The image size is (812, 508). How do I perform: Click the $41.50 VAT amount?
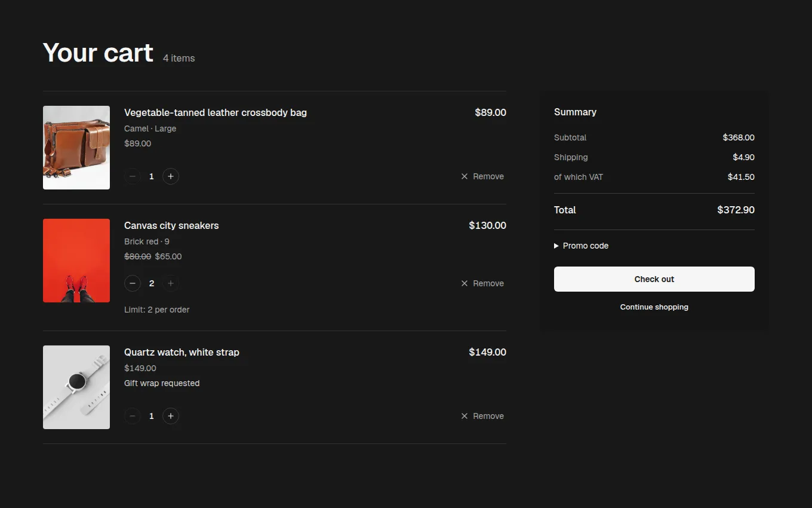[741, 177]
